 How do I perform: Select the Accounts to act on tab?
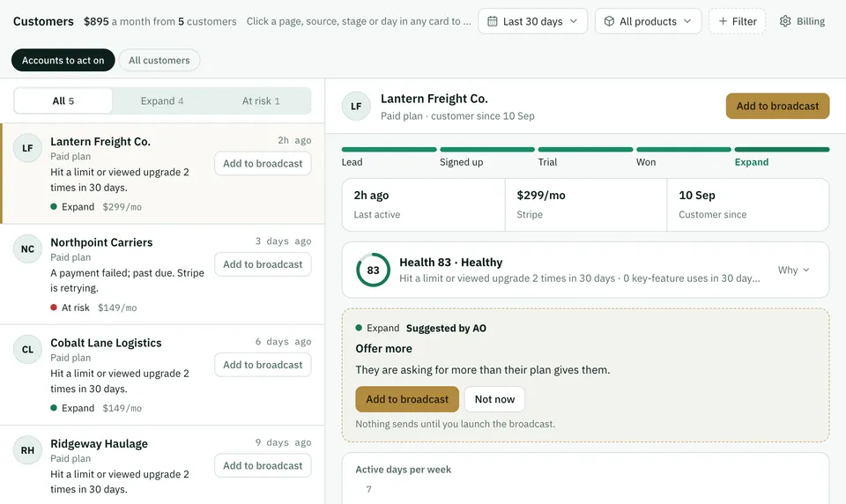[63, 60]
